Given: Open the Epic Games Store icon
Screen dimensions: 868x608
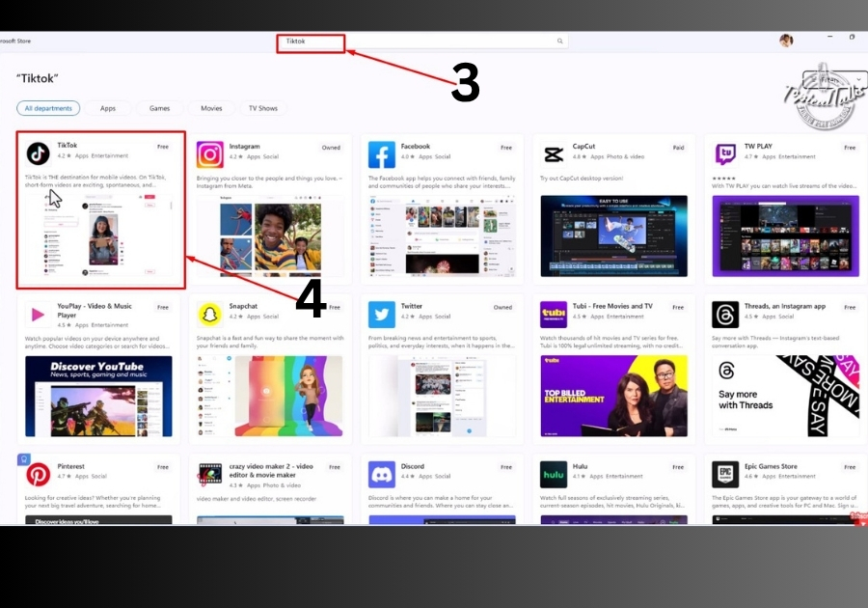Looking at the screenshot, I should tap(725, 475).
